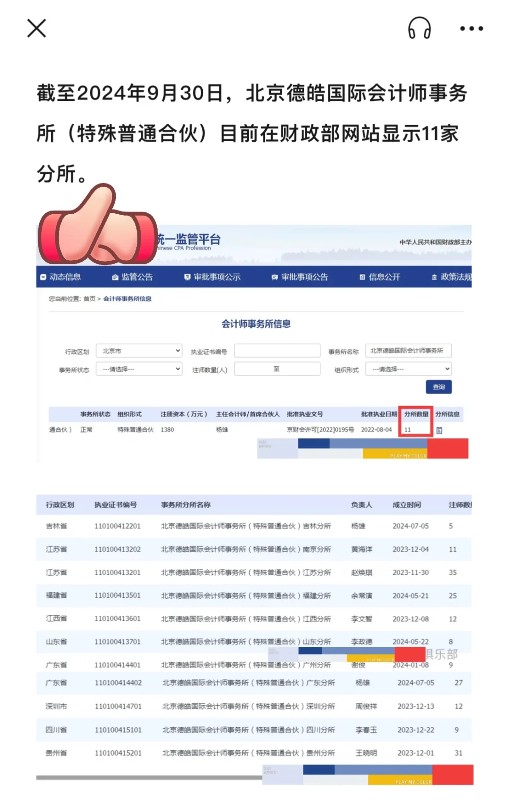The height and width of the screenshot is (812, 508).
Task: Expand the 组织形式 dropdown
Action: 408,369
